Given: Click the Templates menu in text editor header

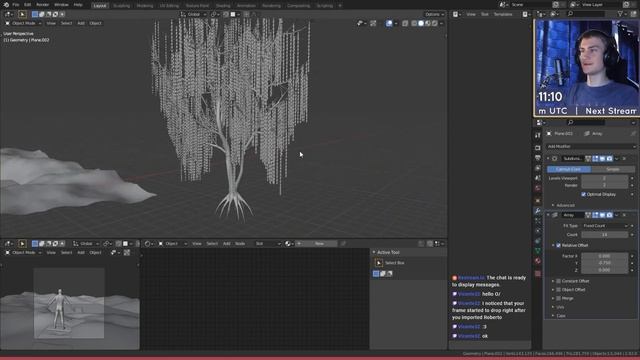Looking at the screenshot, I should coord(503,14).
